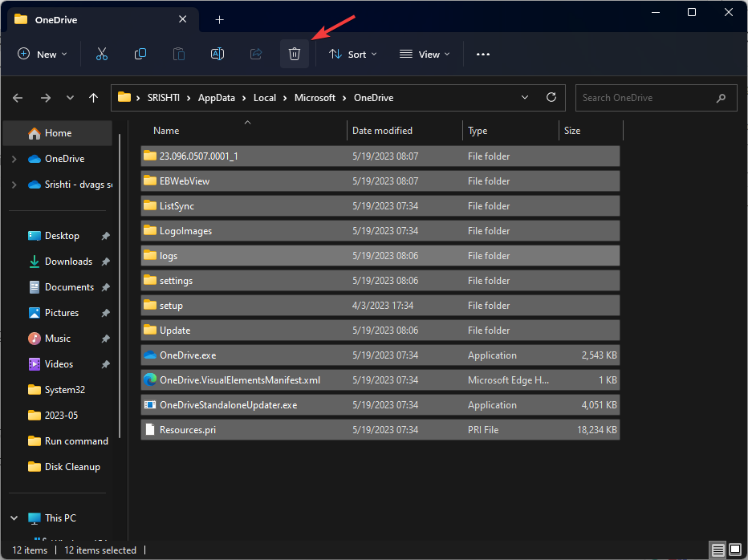This screenshot has height=560, width=748.
Task: Click the Copy icon in toolbar
Action: click(x=140, y=54)
